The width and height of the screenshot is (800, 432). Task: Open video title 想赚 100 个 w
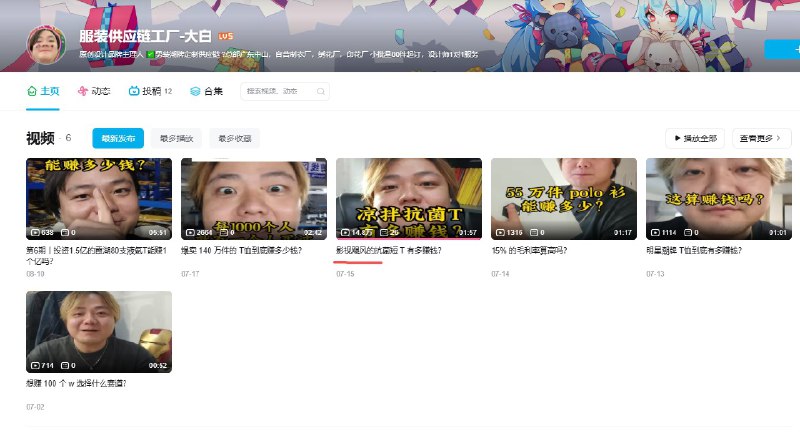(x=76, y=384)
